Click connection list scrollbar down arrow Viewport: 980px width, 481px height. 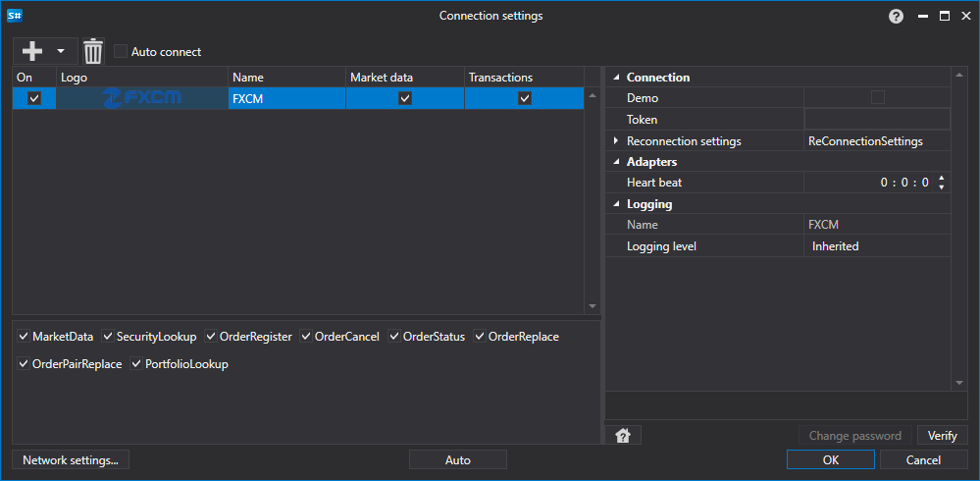pos(593,306)
